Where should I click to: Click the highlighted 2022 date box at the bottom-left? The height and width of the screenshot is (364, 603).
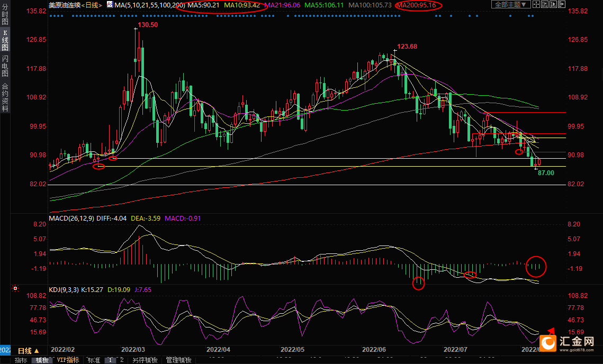pyautogui.click(x=5, y=350)
